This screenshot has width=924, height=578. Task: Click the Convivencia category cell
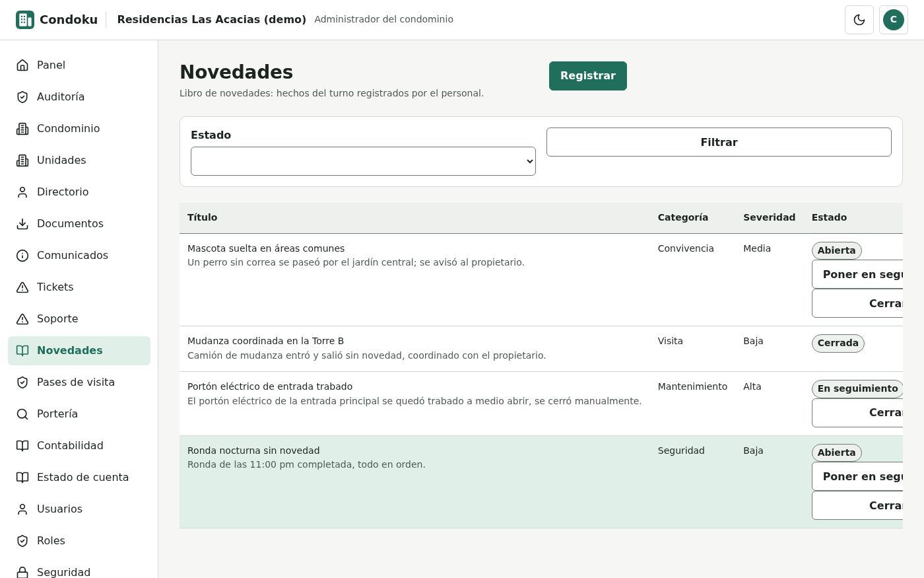[686, 248]
